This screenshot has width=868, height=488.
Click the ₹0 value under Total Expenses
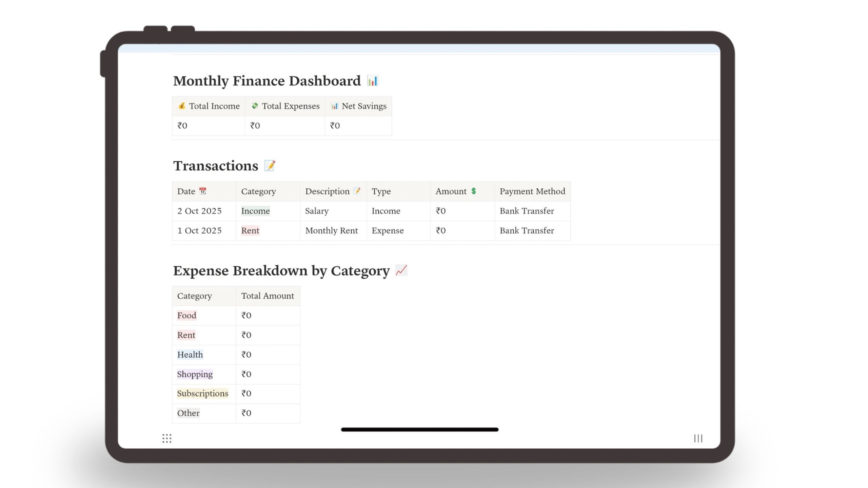click(x=255, y=125)
